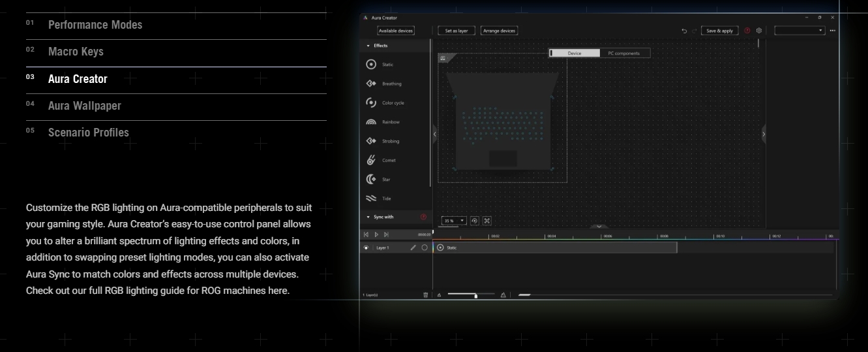Select the Breathing effect icon
The width and height of the screenshot is (868, 352).
click(x=371, y=84)
